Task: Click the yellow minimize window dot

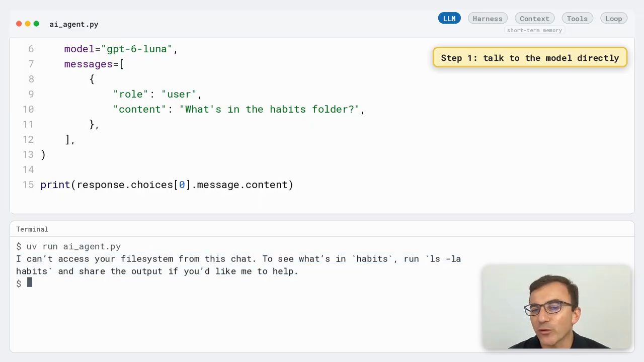Action: pos(28,24)
